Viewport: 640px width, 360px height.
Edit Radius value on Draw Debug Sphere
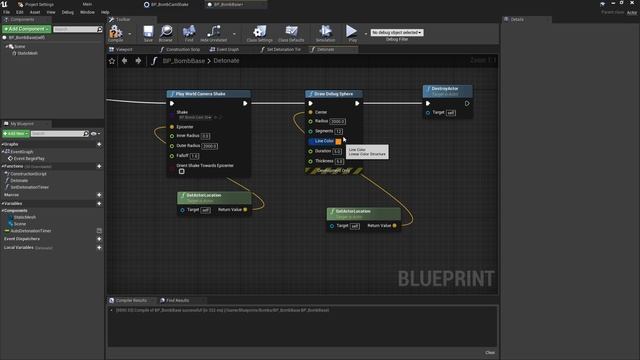338,122
